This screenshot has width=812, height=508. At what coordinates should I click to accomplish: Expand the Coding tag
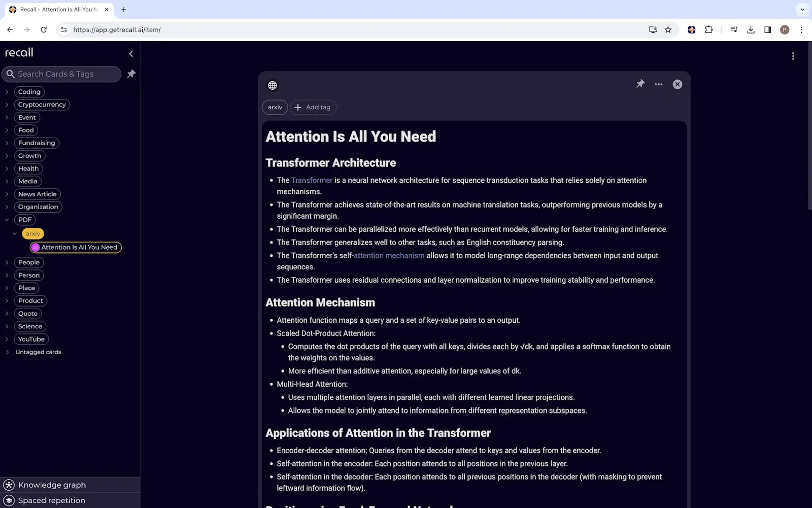(7, 92)
